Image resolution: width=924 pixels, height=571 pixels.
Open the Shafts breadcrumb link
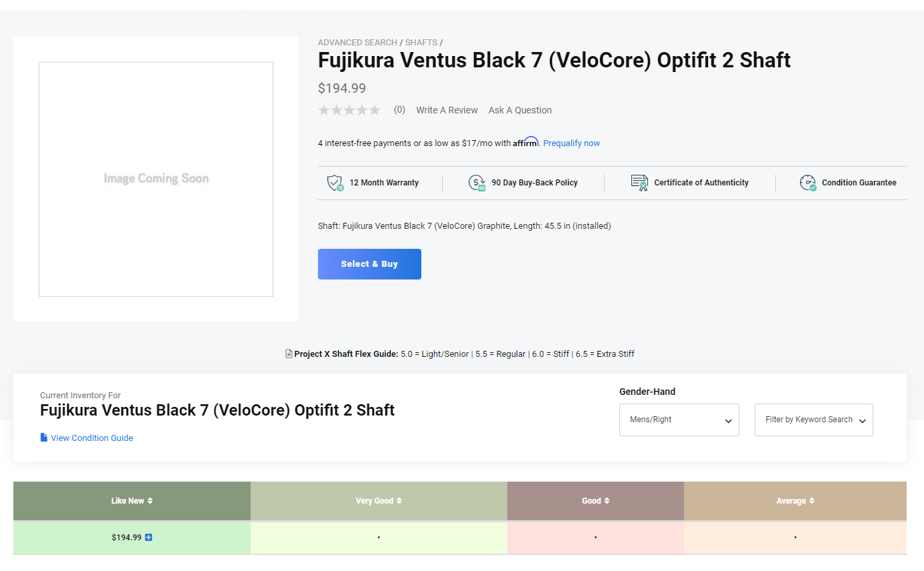click(x=421, y=42)
